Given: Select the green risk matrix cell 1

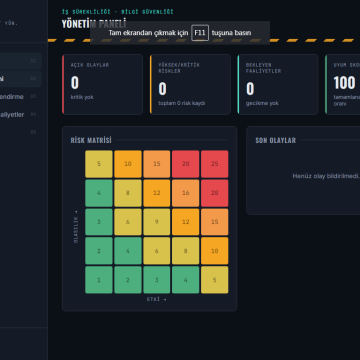Looking at the screenshot, I should (x=99, y=280).
